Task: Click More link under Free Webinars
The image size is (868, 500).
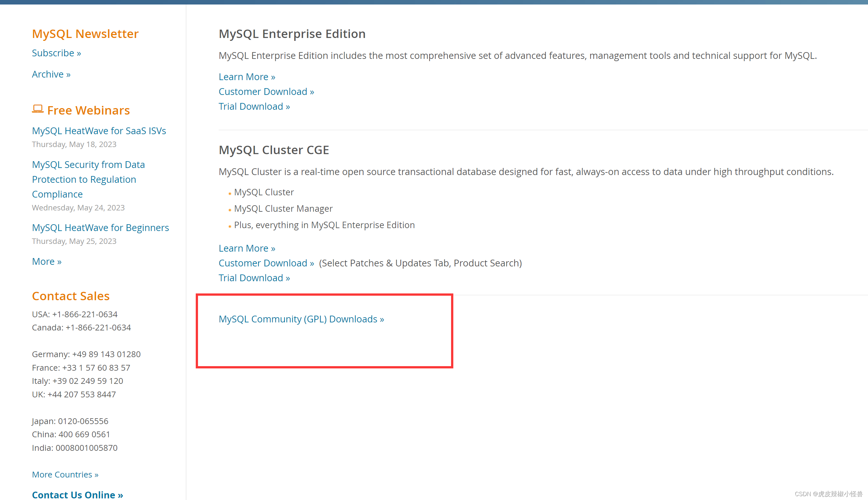Action: coord(47,262)
